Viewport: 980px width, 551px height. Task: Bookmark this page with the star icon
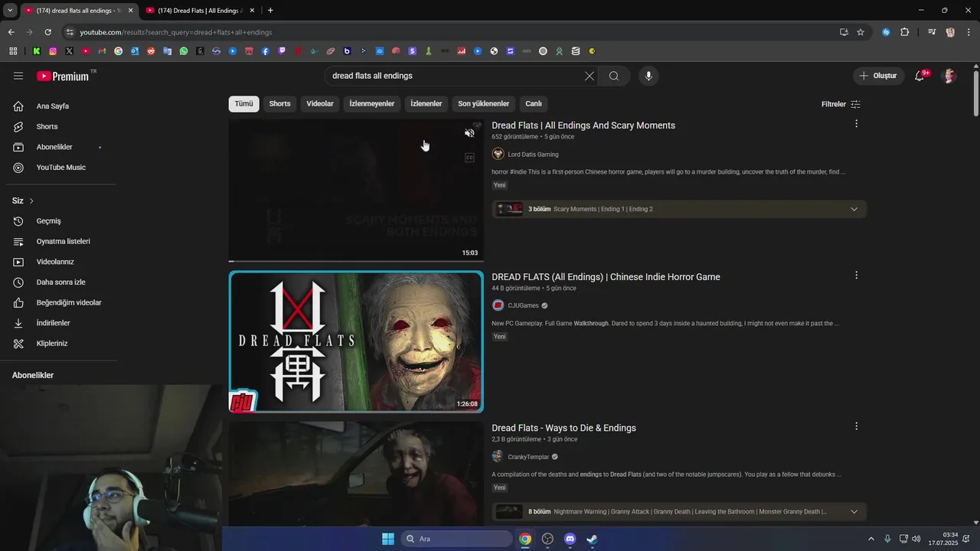(861, 32)
